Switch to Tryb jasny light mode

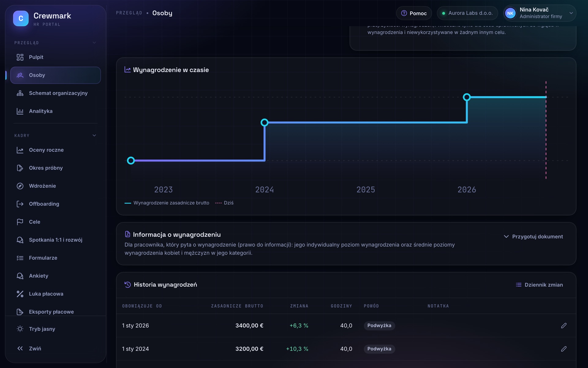pyautogui.click(x=55, y=329)
